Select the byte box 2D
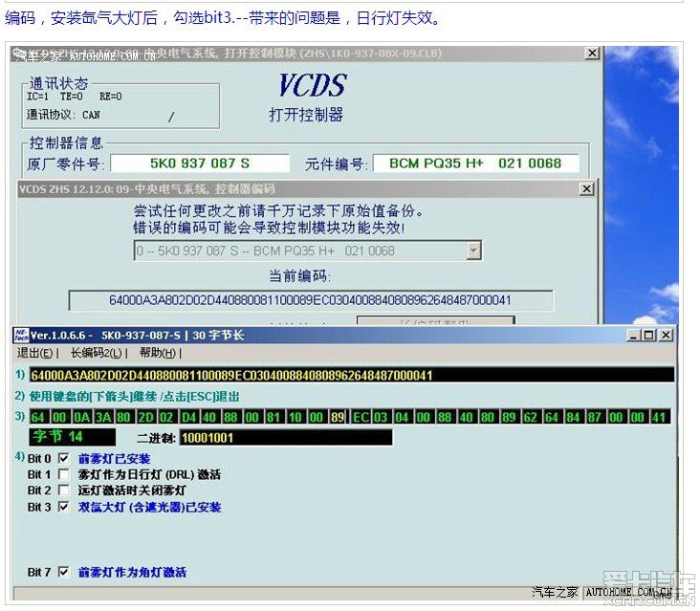The image size is (700, 611). click(146, 417)
